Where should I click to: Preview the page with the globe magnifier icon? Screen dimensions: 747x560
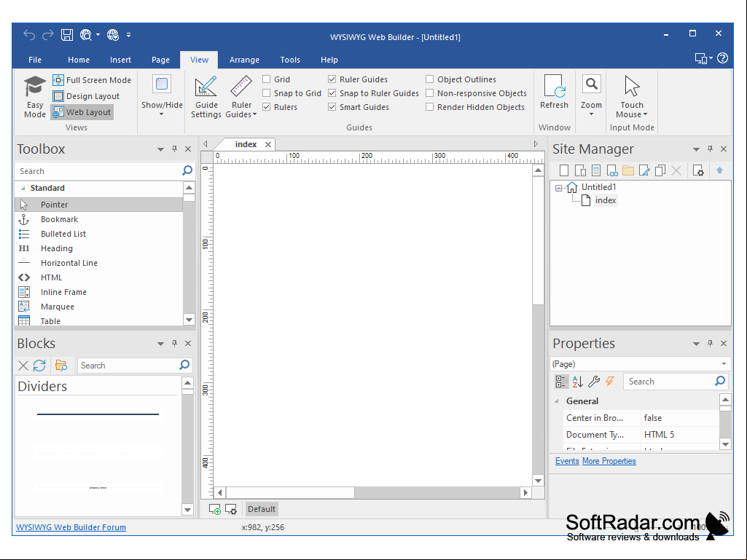coord(86,35)
